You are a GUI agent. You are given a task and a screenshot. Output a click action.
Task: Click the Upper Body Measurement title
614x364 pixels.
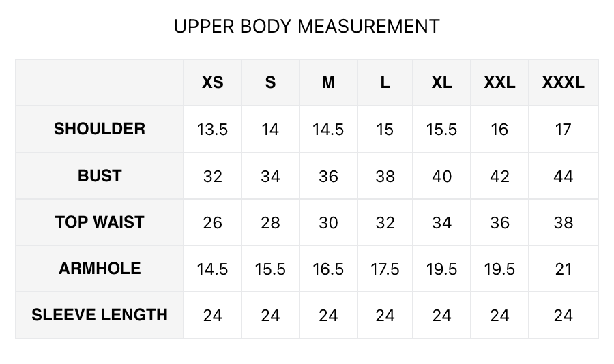pyautogui.click(x=306, y=27)
